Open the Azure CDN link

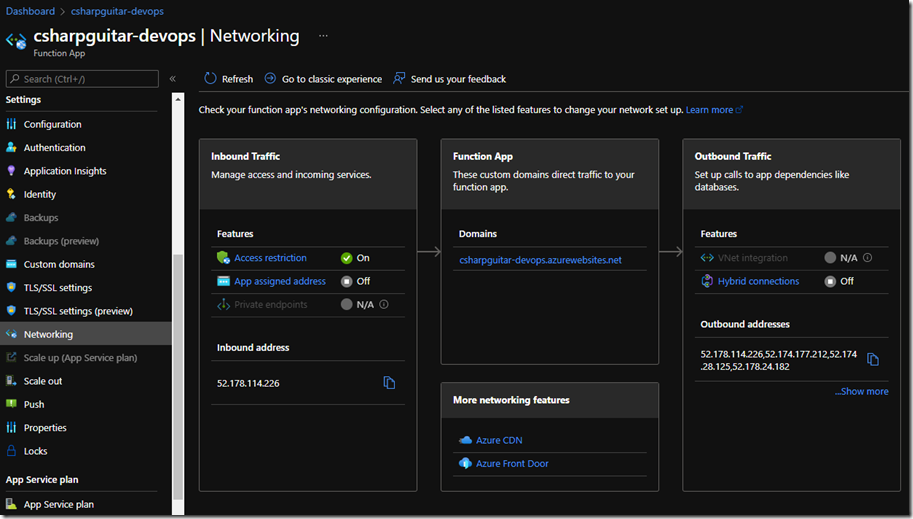(499, 440)
